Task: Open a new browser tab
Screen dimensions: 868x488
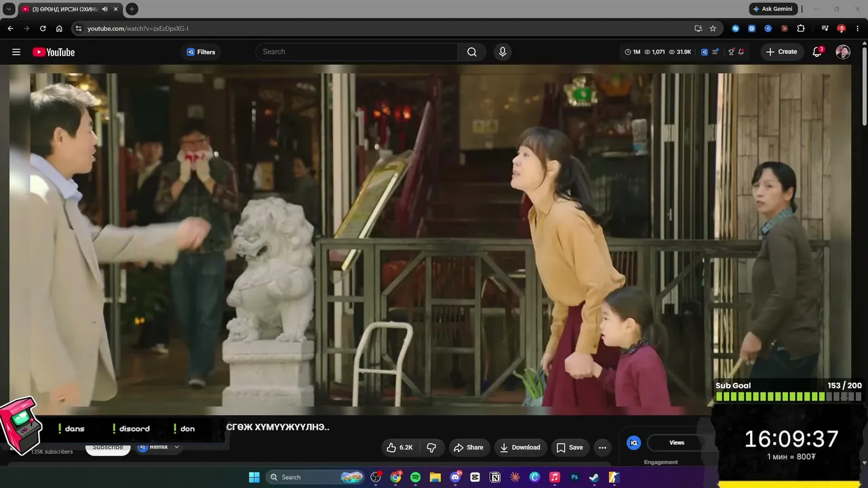Action: pyautogui.click(x=132, y=9)
